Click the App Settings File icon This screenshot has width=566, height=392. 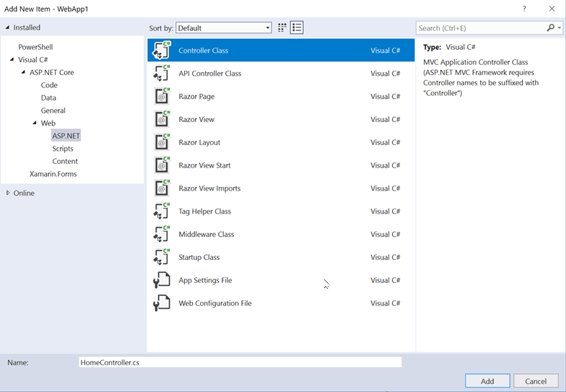(162, 280)
